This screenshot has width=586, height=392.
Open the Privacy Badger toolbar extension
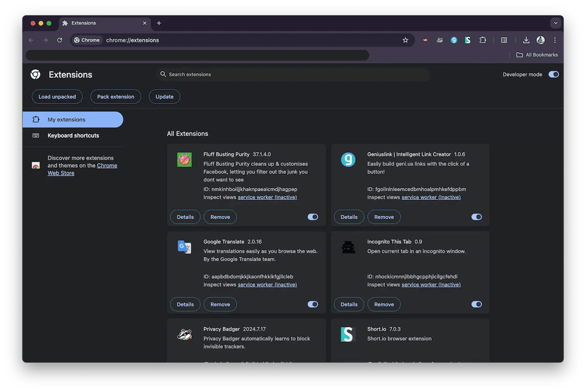tap(439, 40)
